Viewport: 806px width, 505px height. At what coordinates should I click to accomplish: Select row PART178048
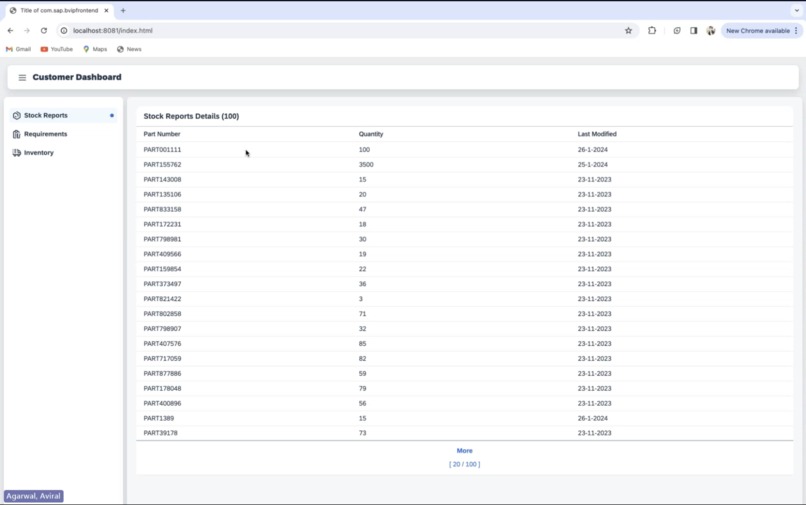[x=464, y=388]
